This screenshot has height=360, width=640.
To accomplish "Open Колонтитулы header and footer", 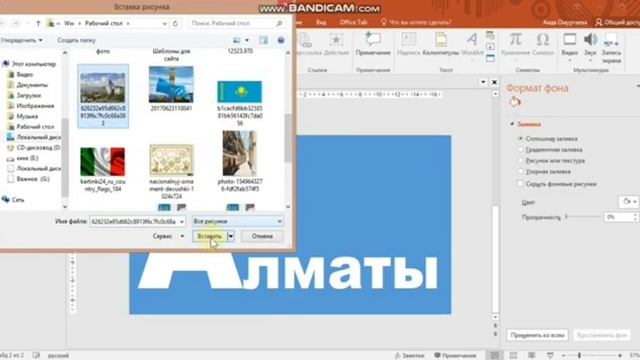I will point(441,40).
